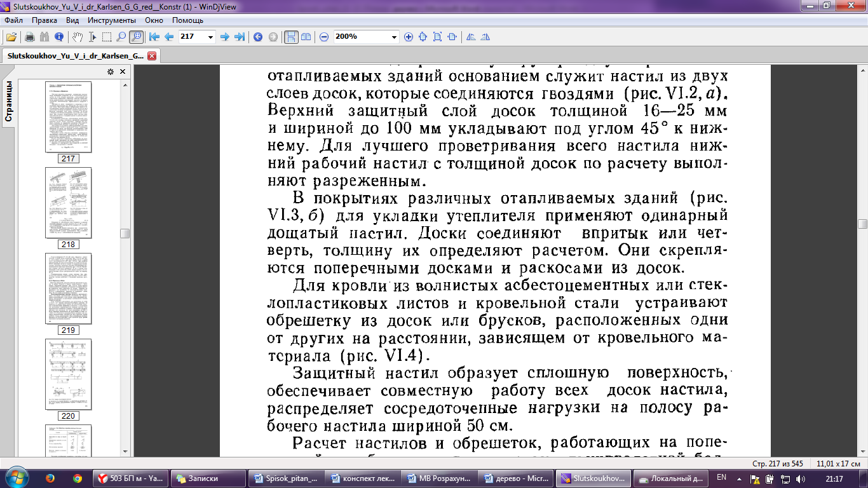Image resolution: width=868 pixels, height=488 pixels.
Task: Navigate forward in view history
Action: pos(273,37)
